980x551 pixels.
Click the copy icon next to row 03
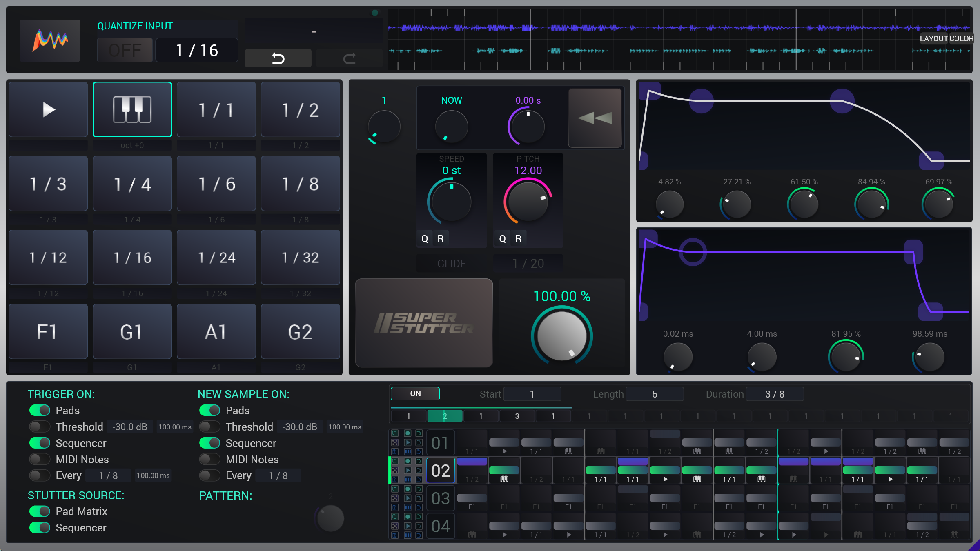(x=395, y=489)
